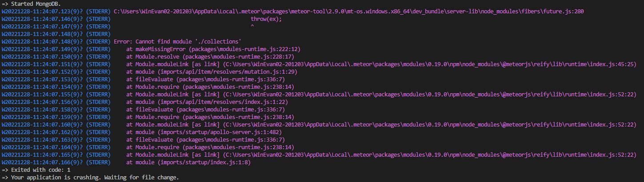Click the 11:24:07.162 timestamp
Image resolution: width=644 pixels, height=182 pixels.
(x=34, y=132)
